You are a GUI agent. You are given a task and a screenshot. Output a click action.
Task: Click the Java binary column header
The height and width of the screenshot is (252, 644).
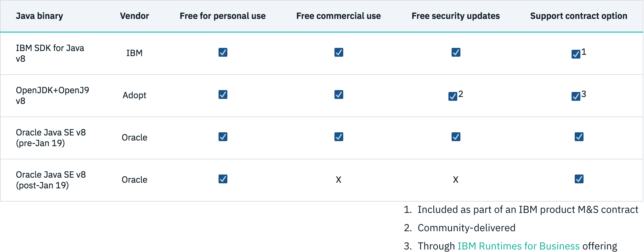(39, 16)
